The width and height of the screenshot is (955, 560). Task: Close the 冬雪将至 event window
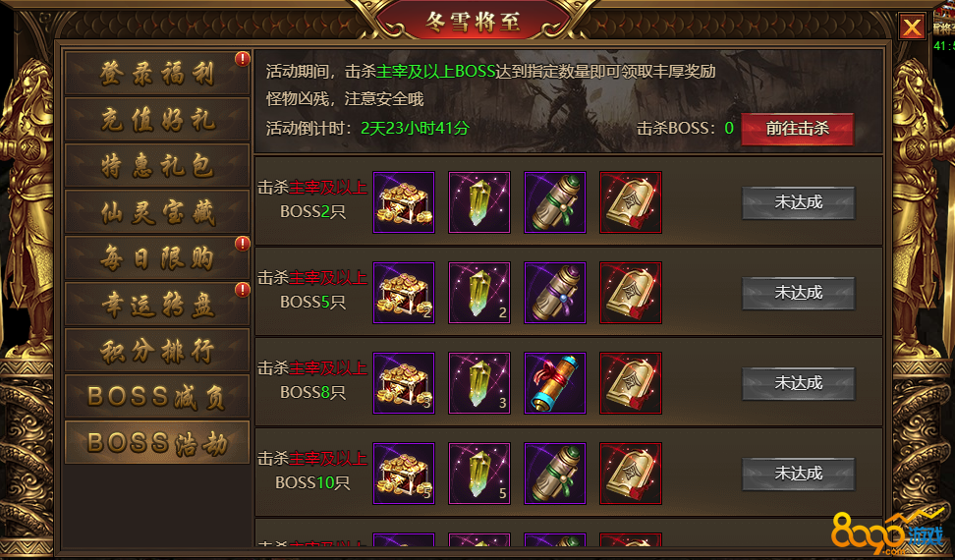click(x=912, y=27)
